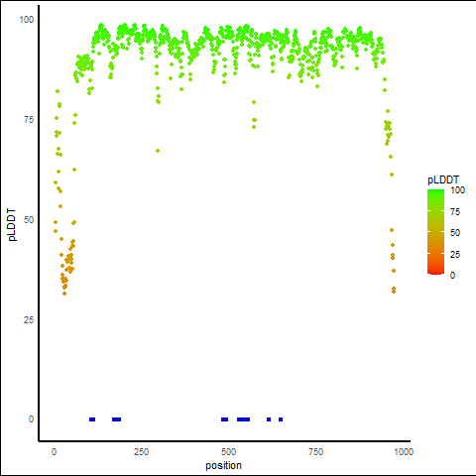The height and width of the screenshot is (476, 476).
Task: Click the x-axis tick label 750
Action: coord(315,452)
